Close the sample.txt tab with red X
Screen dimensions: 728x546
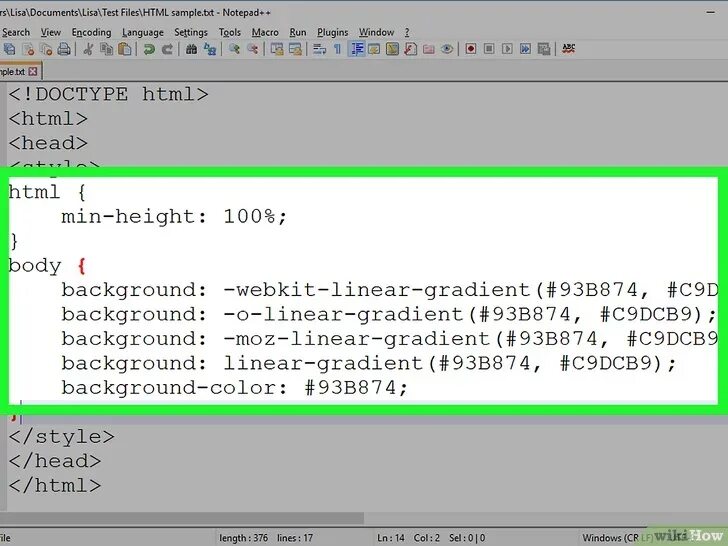[32, 72]
